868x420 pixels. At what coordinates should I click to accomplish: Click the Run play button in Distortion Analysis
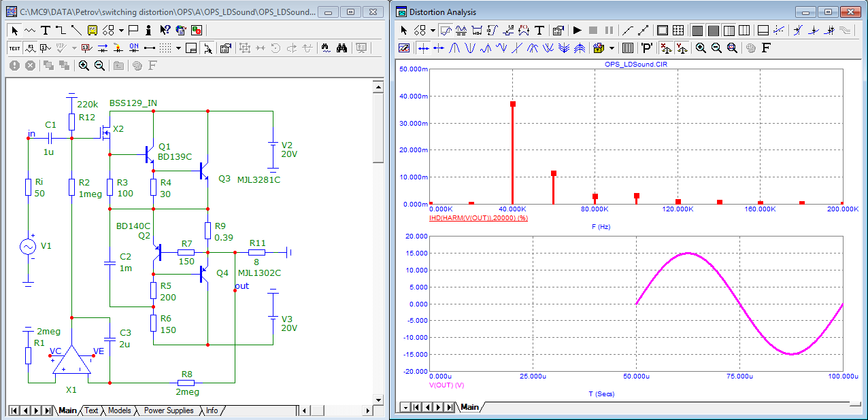pos(577,30)
